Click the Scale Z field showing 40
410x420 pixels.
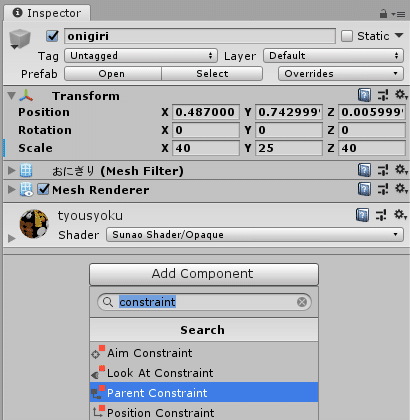372,148
